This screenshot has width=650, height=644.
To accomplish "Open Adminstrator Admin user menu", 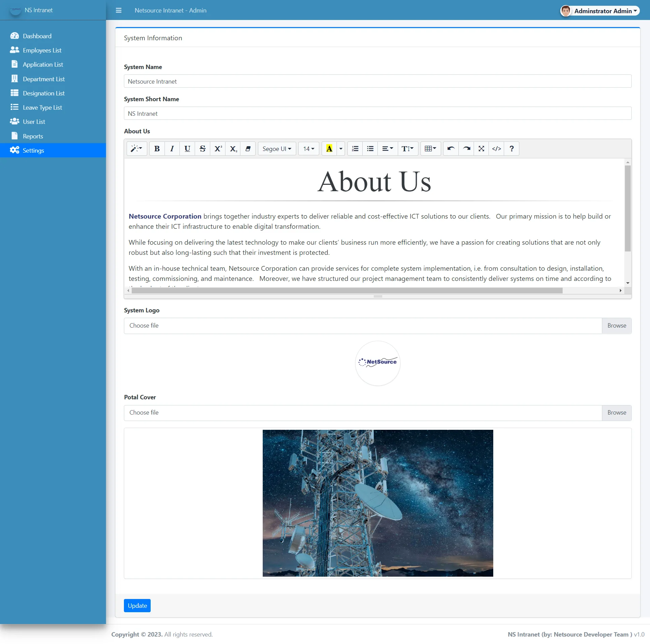I will (x=600, y=11).
